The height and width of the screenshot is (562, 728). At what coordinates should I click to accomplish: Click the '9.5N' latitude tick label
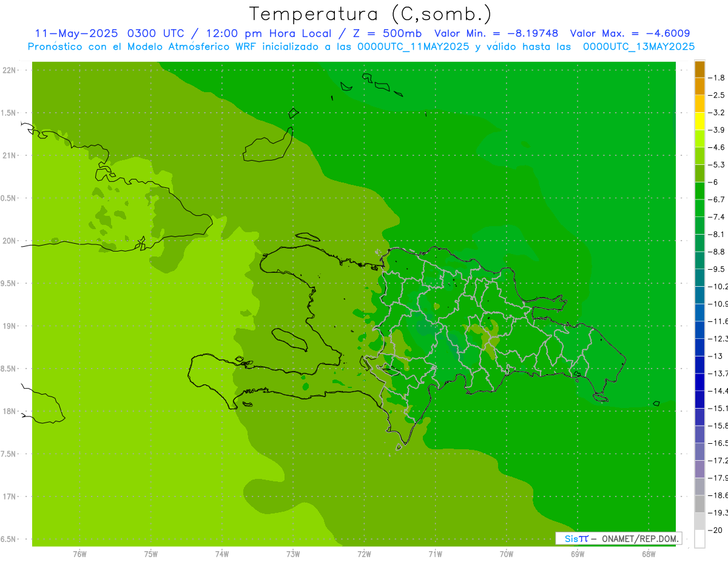pos(8,284)
